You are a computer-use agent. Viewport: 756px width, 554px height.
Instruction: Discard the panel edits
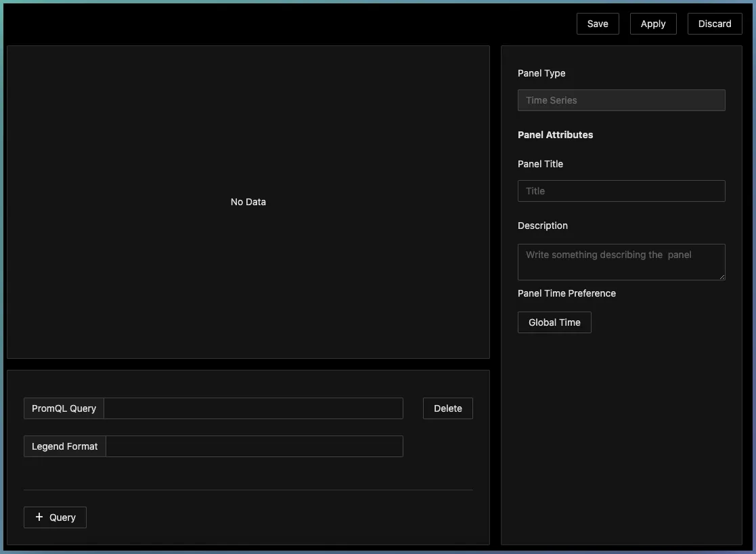coord(714,24)
